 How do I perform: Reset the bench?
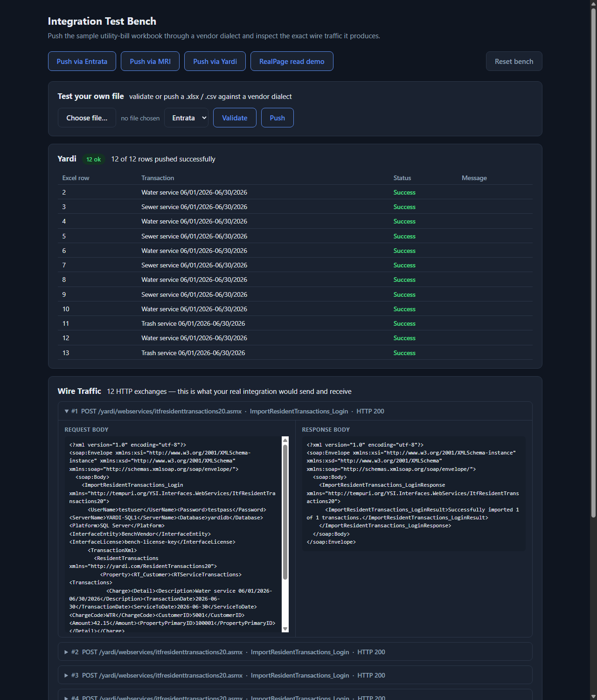[514, 61]
